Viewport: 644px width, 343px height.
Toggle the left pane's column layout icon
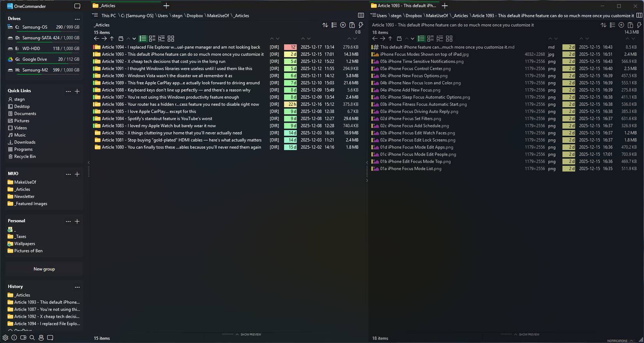click(x=361, y=15)
